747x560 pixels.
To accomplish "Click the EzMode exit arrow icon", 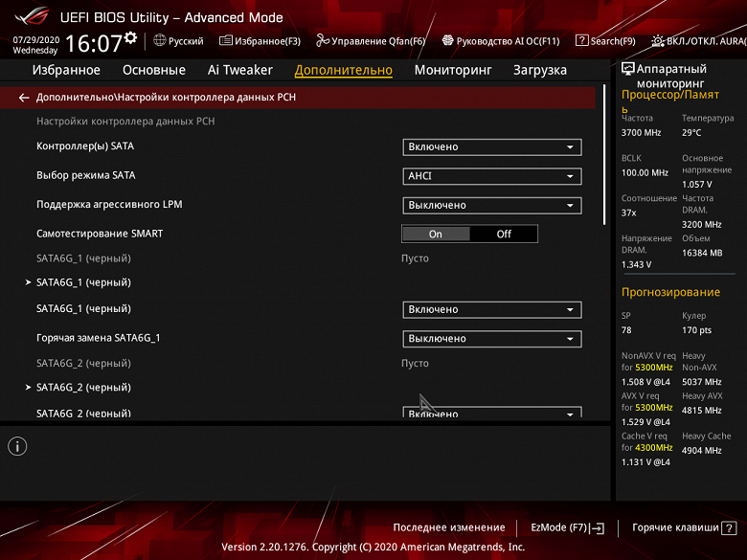I will (x=598, y=528).
